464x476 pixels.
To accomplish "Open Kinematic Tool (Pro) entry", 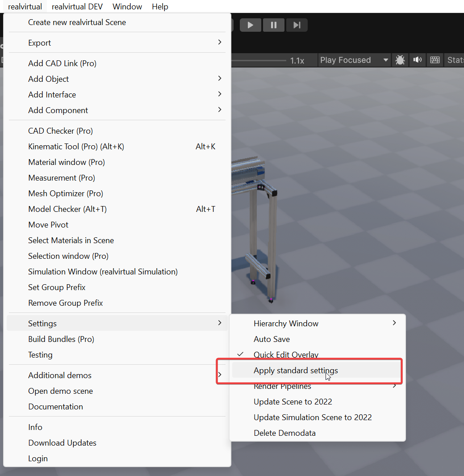I will pyautogui.click(x=117, y=146).
